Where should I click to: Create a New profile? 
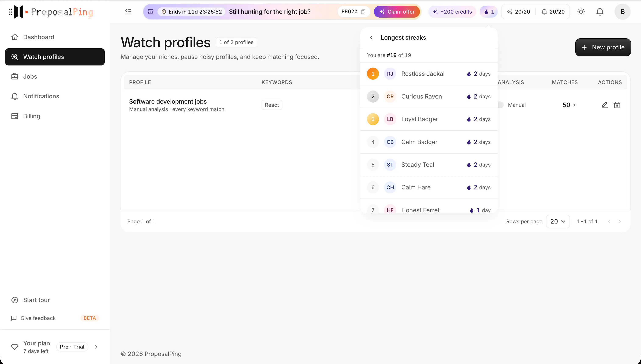click(603, 47)
